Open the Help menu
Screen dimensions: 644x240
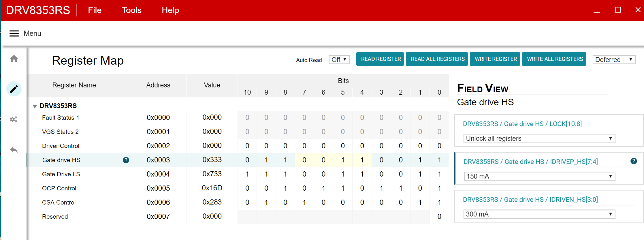pos(170,10)
